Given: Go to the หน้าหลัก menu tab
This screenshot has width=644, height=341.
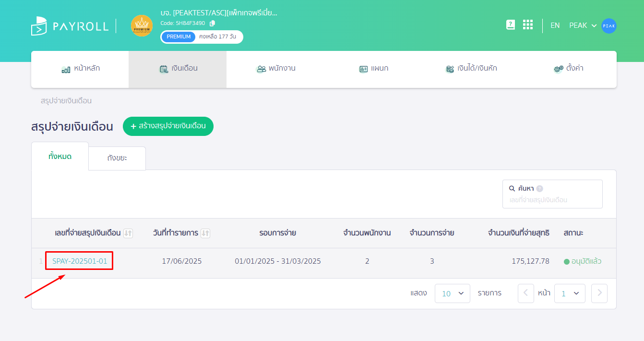Looking at the screenshot, I should 80,69.
